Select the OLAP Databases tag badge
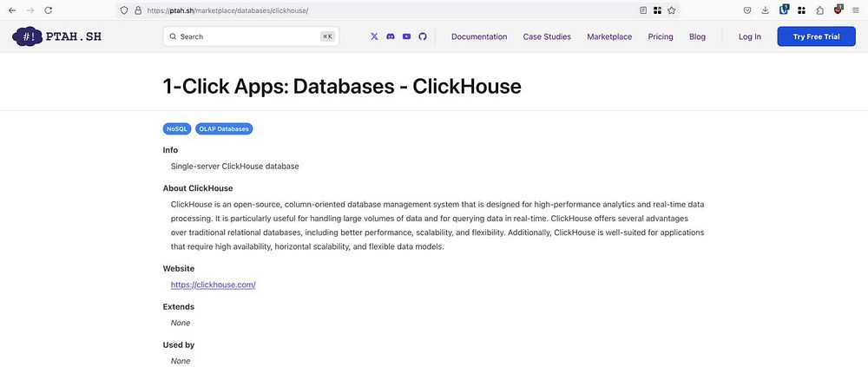The image size is (868, 367). [224, 129]
